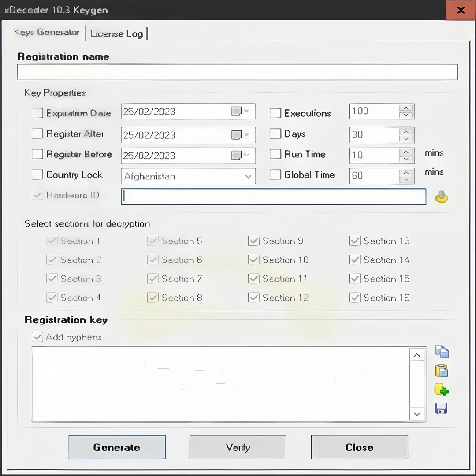
Task: Click the Generate button
Action: click(x=117, y=447)
